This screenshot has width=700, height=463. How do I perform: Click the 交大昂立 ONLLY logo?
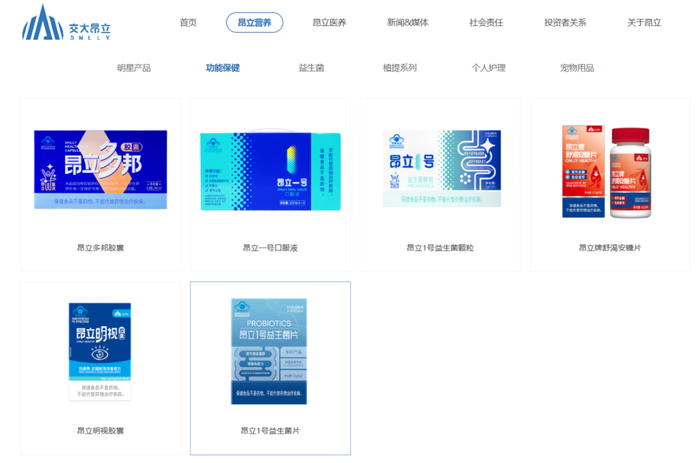[66, 23]
